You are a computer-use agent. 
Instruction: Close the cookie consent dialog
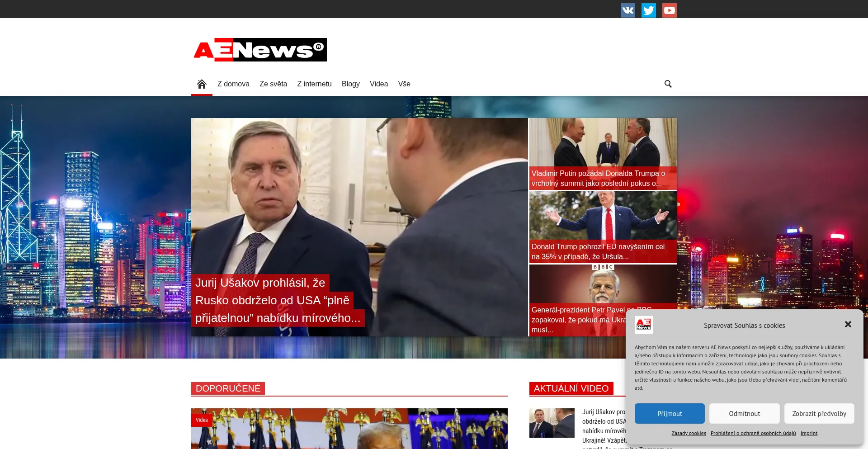(x=848, y=324)
